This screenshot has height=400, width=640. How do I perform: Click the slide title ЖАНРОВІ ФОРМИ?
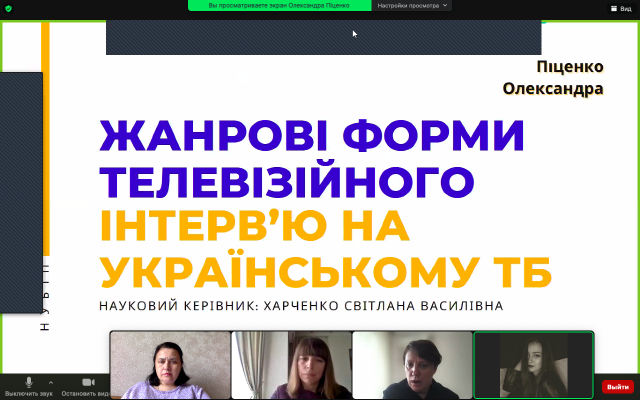(312, 136)
